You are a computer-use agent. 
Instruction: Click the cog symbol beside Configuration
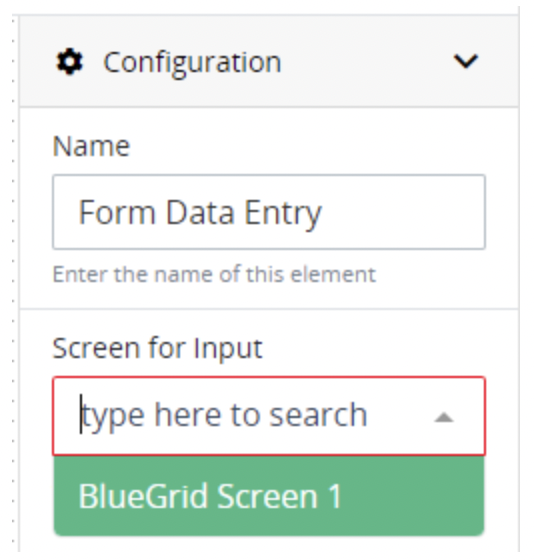69,62
